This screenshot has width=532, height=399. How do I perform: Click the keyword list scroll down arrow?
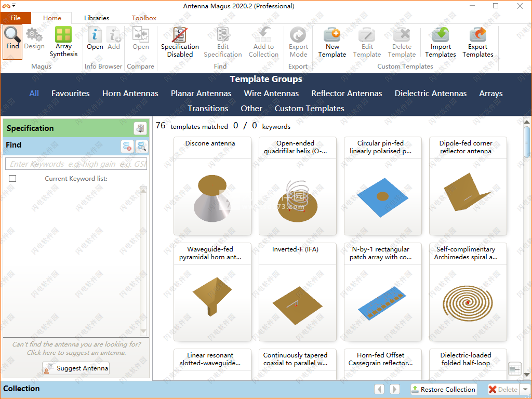click(x=143, y=331)
